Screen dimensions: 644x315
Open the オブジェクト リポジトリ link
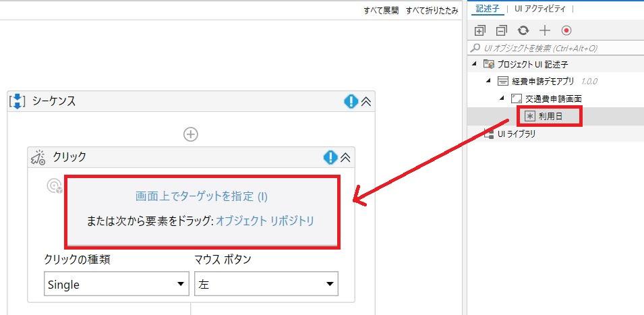coord(265,221)
